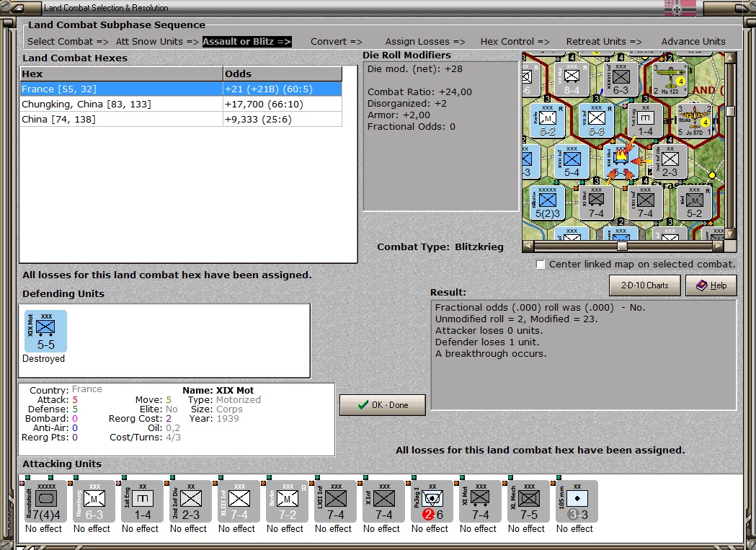The width and height of the screenshot is (756, 550).
Task: Select the XI Mot 7-4 attacking unit
Action: pos(480,501)
